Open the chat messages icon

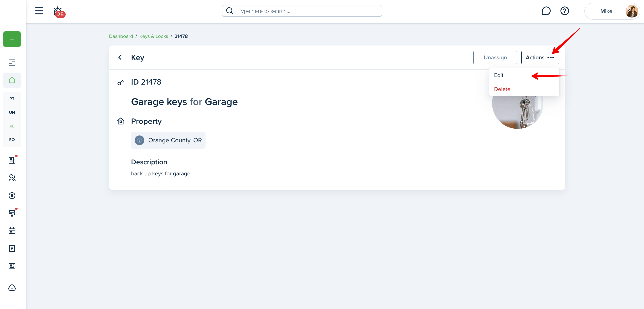coord(546,11)
